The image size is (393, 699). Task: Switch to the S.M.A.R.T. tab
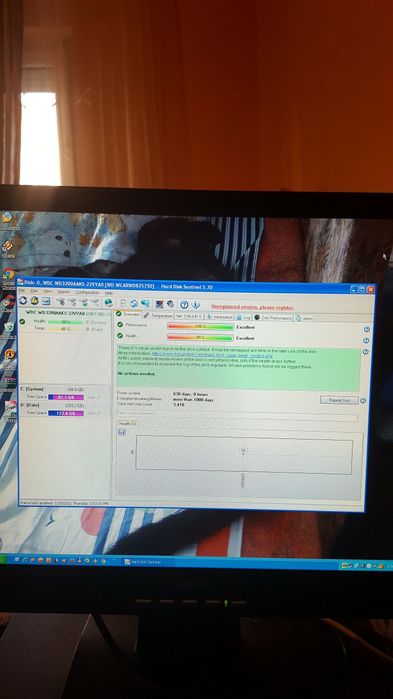coord(189,316)
